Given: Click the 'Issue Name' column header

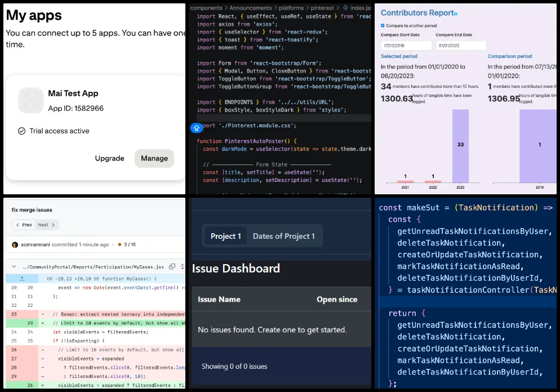Looking at the screenshot, I should pyautogui.click(x=219, y=299).
